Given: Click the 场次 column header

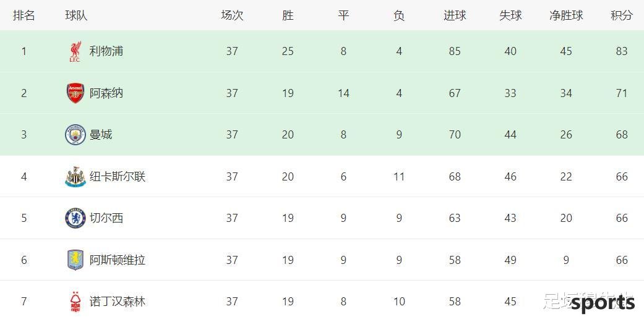Looking at the screenshot, I should pos(232,15).
